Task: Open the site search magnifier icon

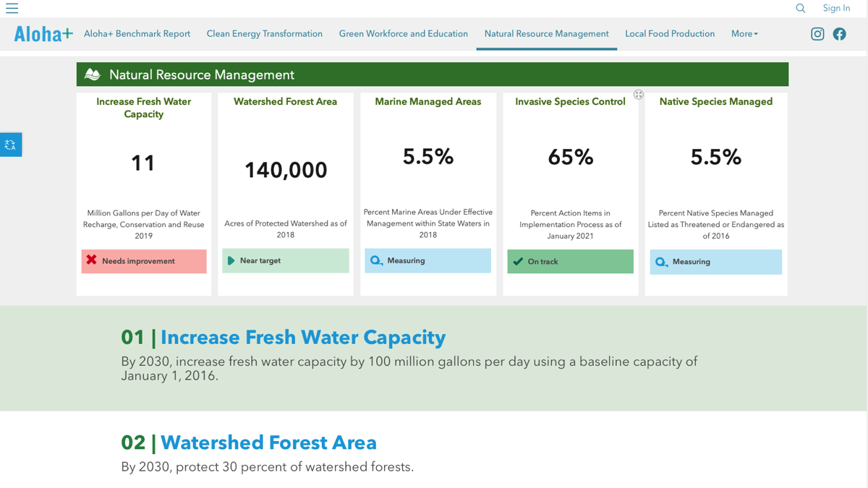Action: pyautogui.click(x=800, y=9)
